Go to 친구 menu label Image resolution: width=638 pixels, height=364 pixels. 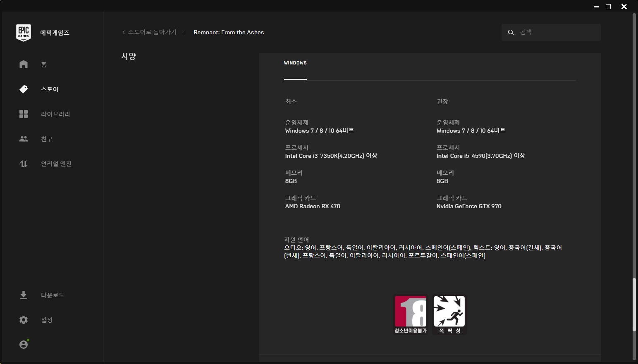click(47, 139)
